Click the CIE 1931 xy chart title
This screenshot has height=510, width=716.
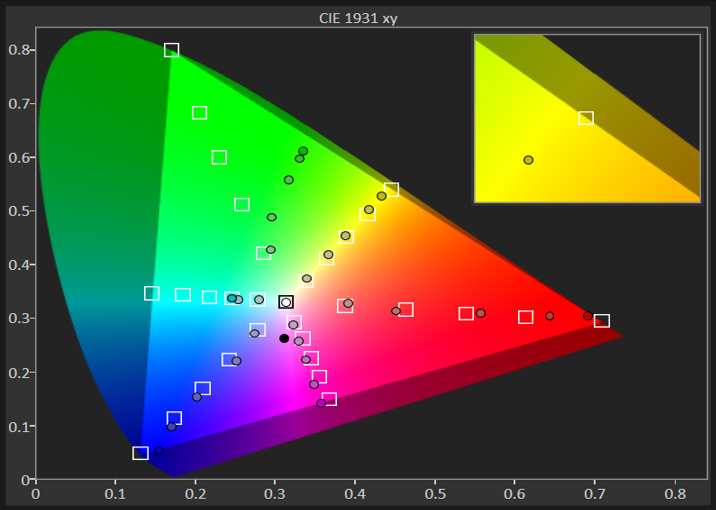click(x=358, y=18)
